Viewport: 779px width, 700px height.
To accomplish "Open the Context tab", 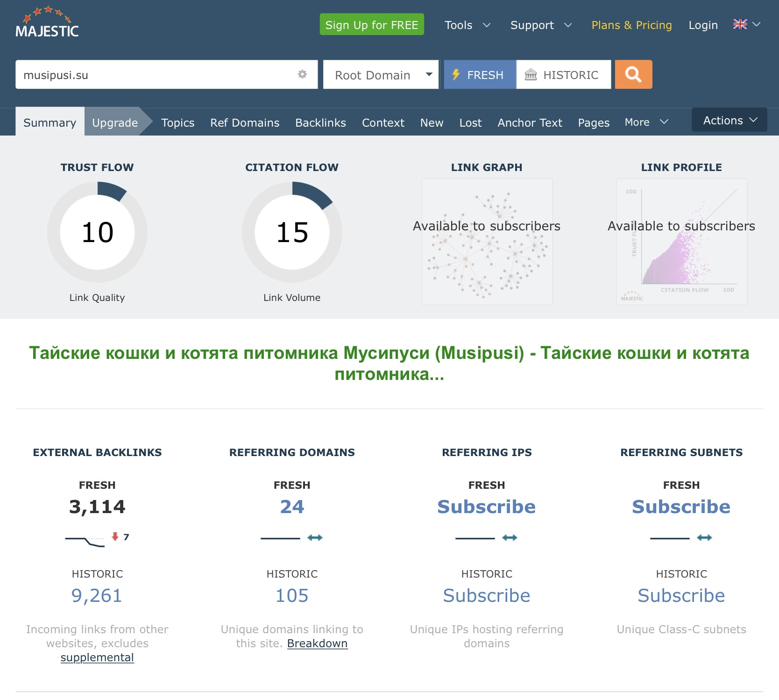I will pos(383,122).
